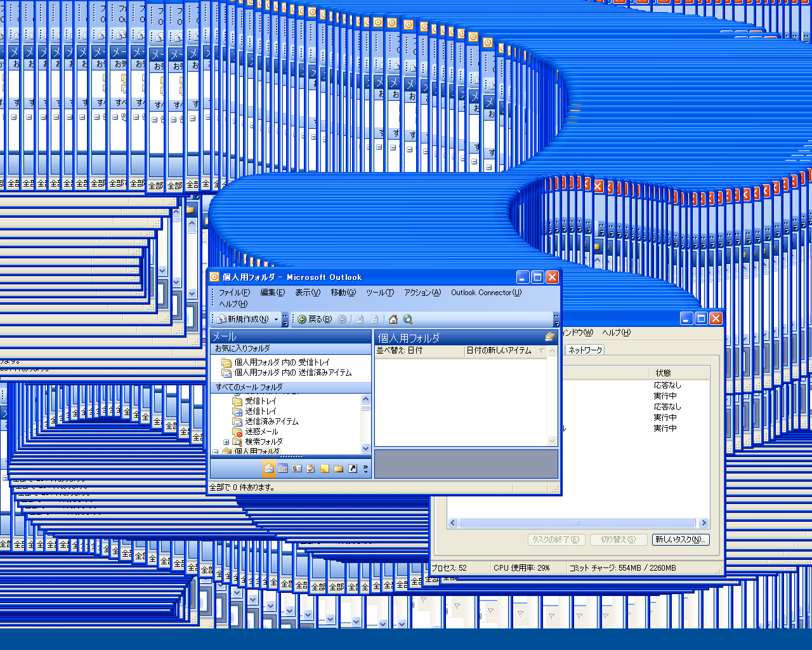
Task: Select 送信済みアイテム in the all-folders tree
Action: [x=272, y=421]
